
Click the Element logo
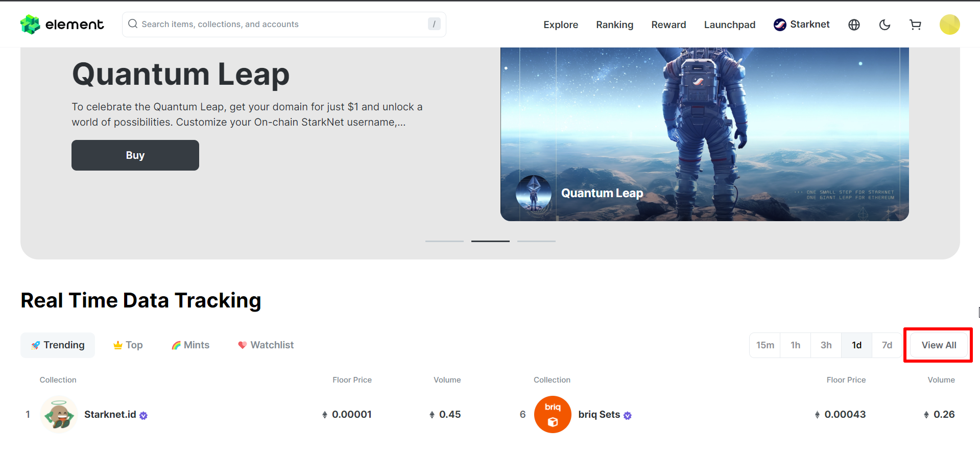(62, 25)
